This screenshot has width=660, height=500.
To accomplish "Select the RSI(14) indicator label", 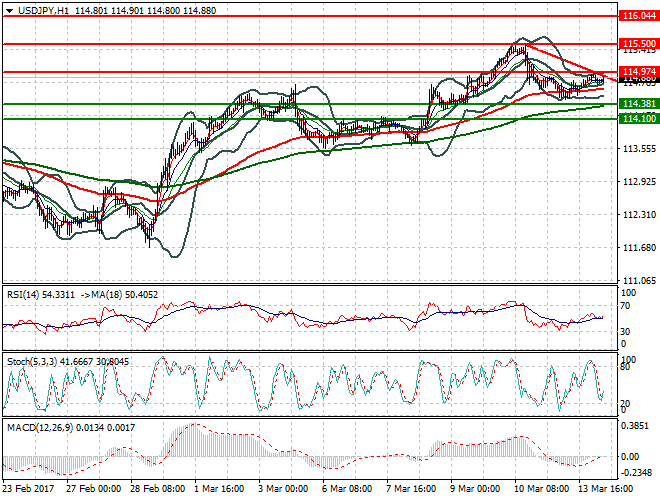I will [23, 295].
